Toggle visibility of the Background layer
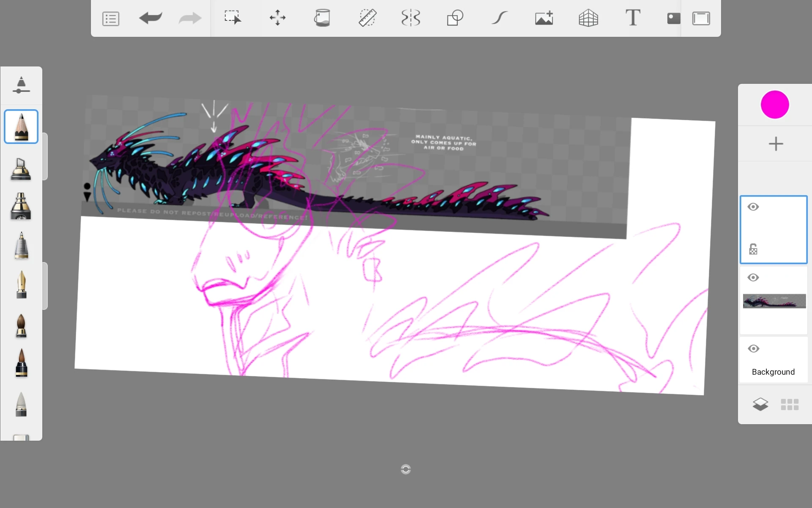The height and width of the screenshot is (508, 812). click(x=753, y=348)
